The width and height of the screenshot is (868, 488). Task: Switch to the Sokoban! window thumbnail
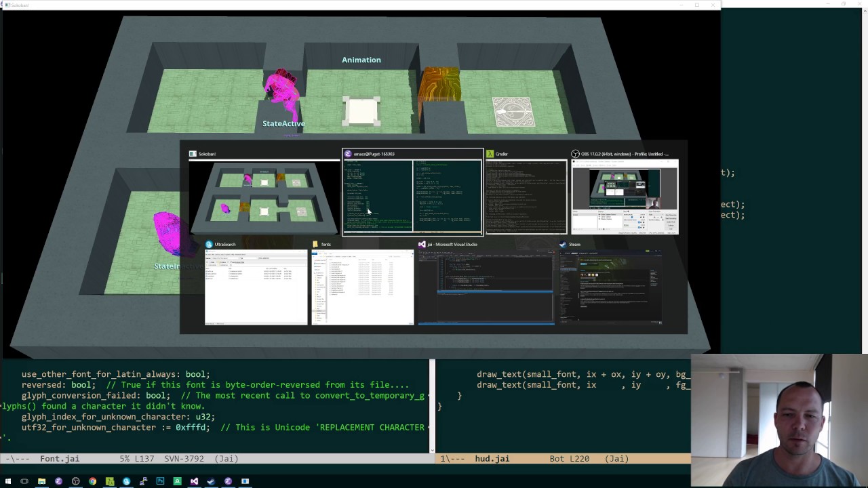click(x=264, y=192)
